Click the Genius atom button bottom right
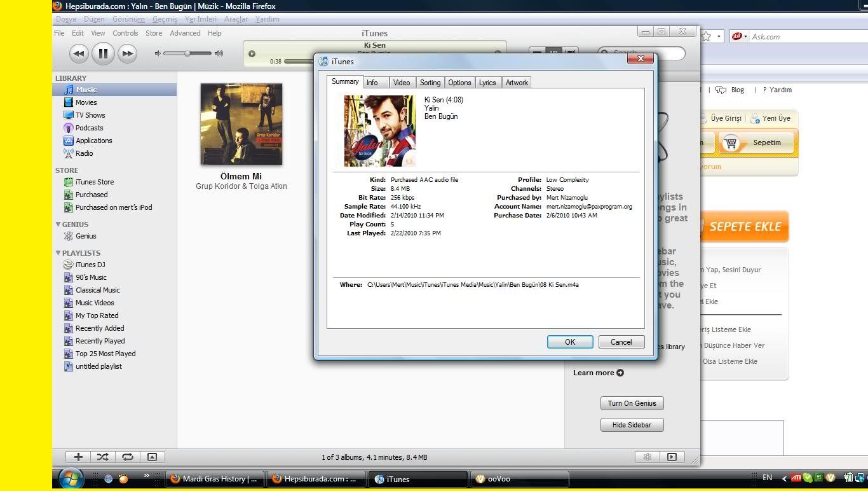The width and height of the screenshot is (868, 491). pyautogui.click(x=648, y=457)
